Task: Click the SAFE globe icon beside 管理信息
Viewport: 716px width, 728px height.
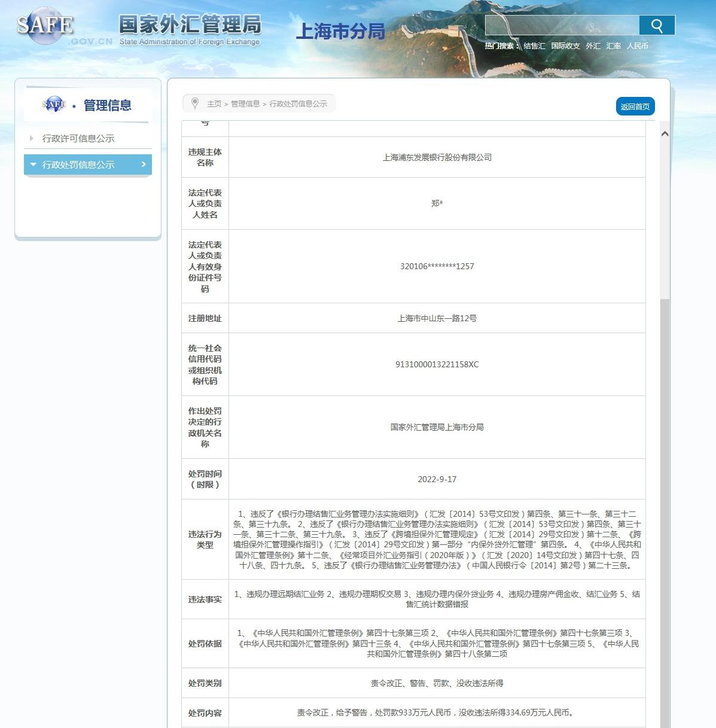Action: (54, 104)
